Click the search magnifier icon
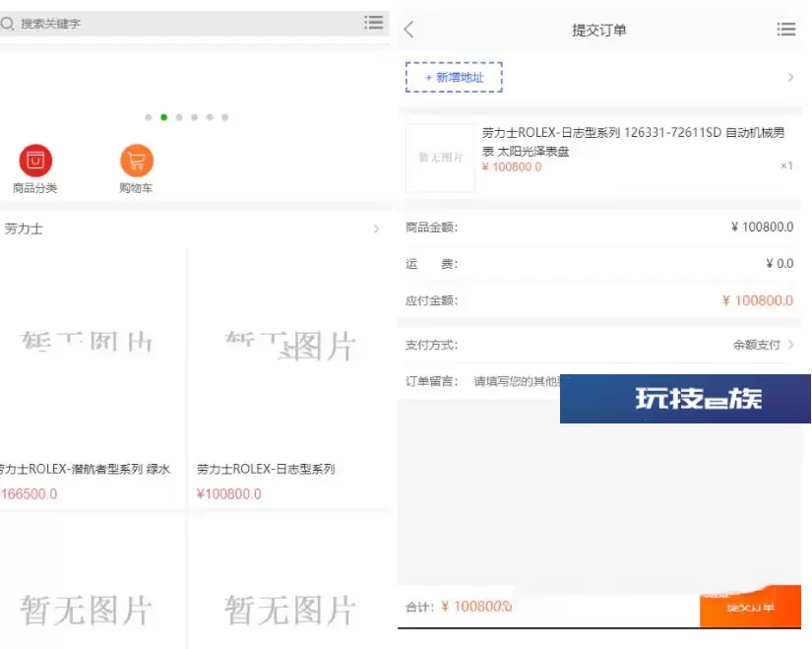This screenshot has width=812, height=649. 8,24
